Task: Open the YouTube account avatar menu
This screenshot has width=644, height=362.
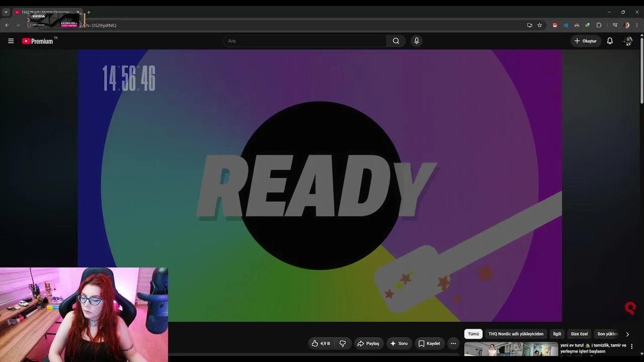Action: [x=627, y=41]
